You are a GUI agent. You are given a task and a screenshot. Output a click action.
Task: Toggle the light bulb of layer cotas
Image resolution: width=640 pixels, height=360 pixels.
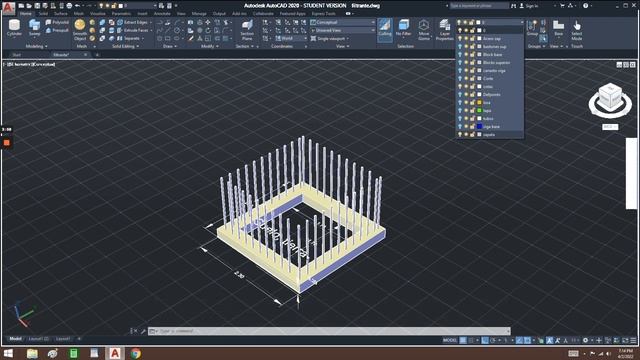click(460, 87)
